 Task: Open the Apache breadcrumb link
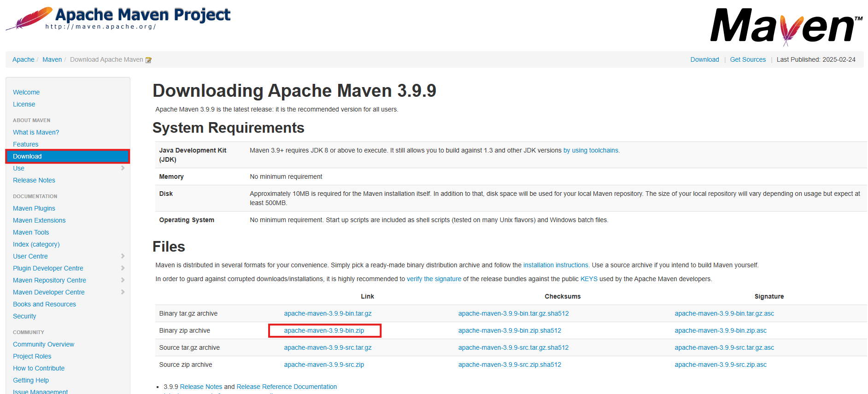[23, 59]
